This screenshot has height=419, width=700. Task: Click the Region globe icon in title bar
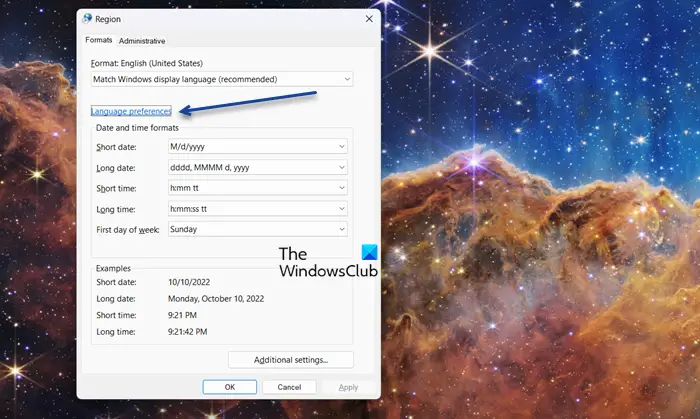click(x=87, y=19)
